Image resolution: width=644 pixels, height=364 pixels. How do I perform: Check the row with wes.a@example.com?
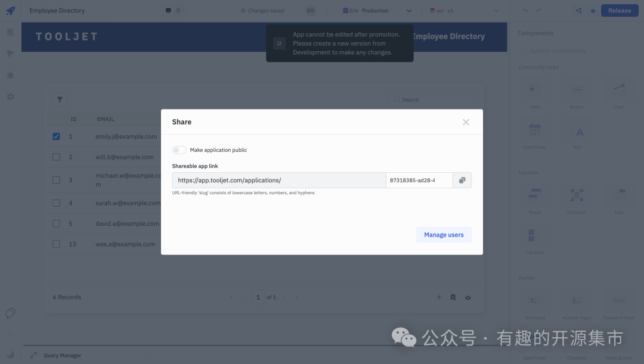tap(56, 244)
